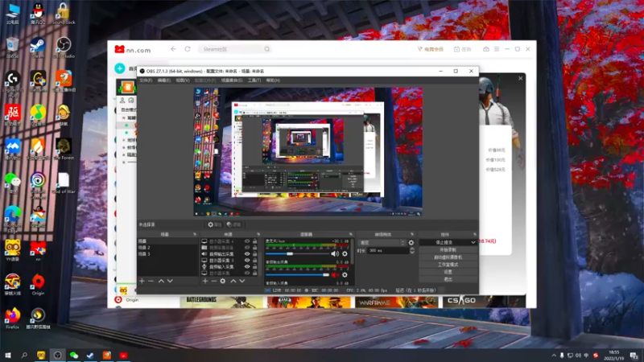This screenshot has width=644, height=362.
Task: Open the transition type dropdown in OBS
Action: click(x=382, y=243)
